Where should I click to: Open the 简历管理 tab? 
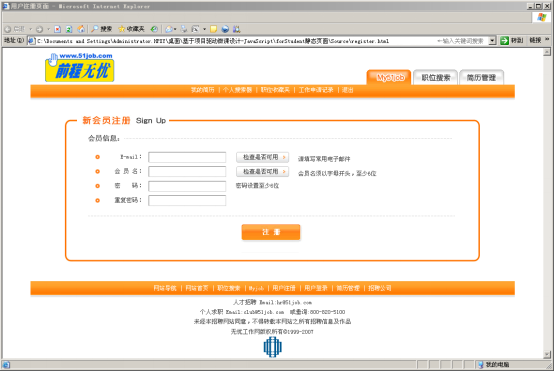[481, 77]
